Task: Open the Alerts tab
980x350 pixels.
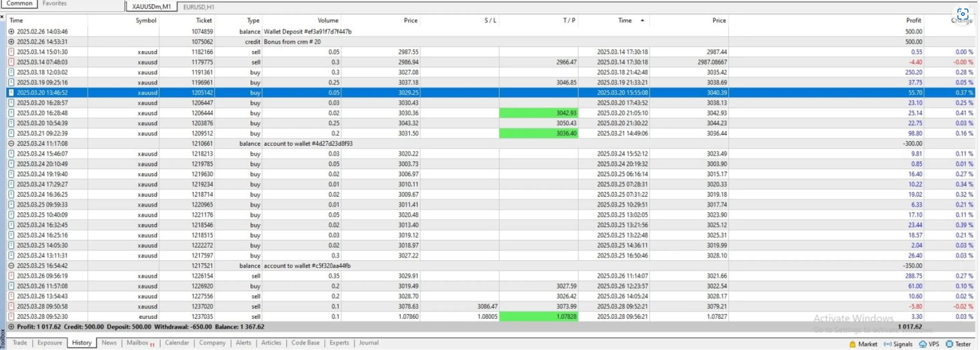Action: coord(243,343)
